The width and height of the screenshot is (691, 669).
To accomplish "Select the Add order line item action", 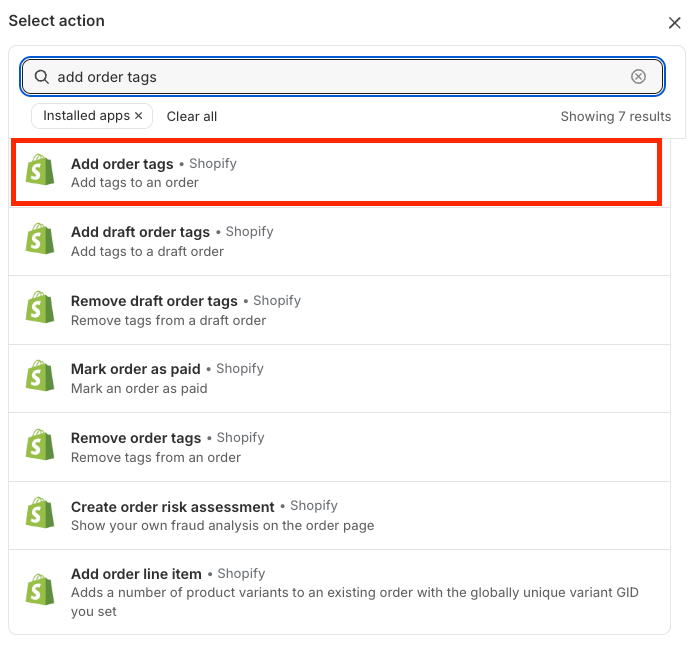I will pyautogui.click(x=339, y=592).
